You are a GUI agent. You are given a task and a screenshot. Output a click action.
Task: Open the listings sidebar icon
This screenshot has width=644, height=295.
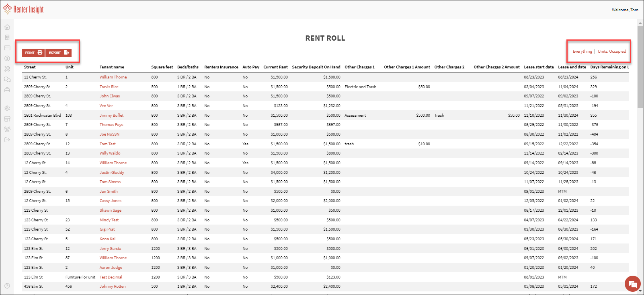coord(7,48)
